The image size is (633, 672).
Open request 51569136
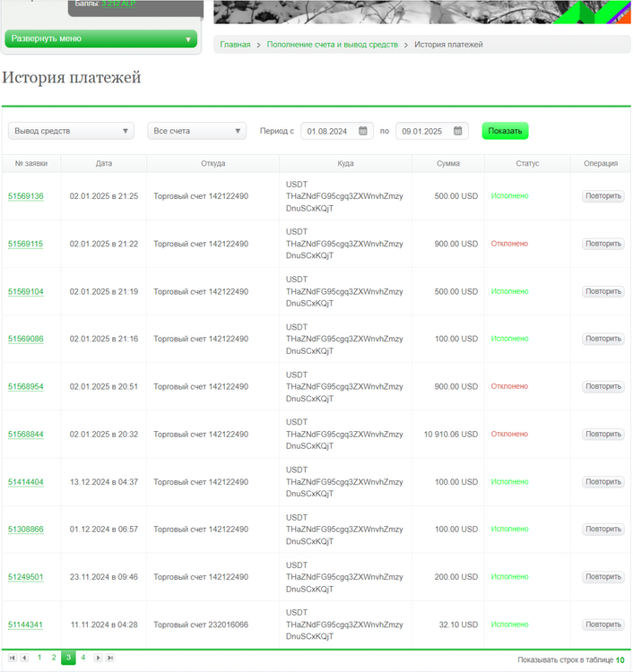[x=26, y=196]
